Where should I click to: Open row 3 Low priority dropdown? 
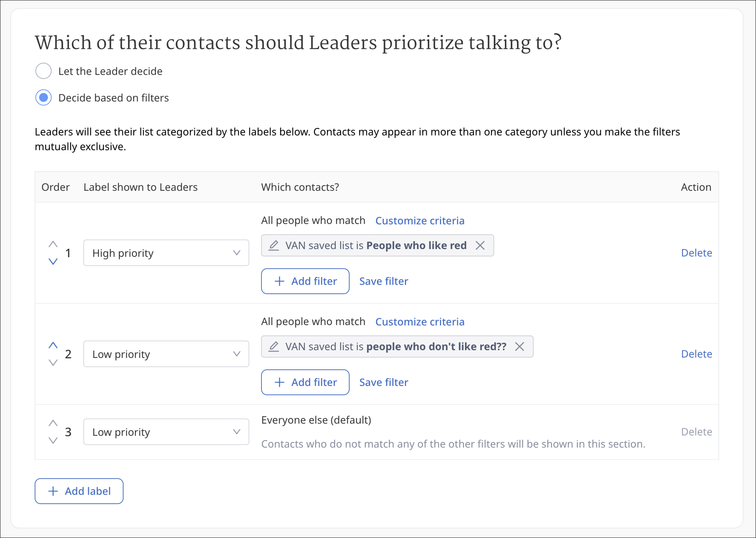(x=166, y=432)
